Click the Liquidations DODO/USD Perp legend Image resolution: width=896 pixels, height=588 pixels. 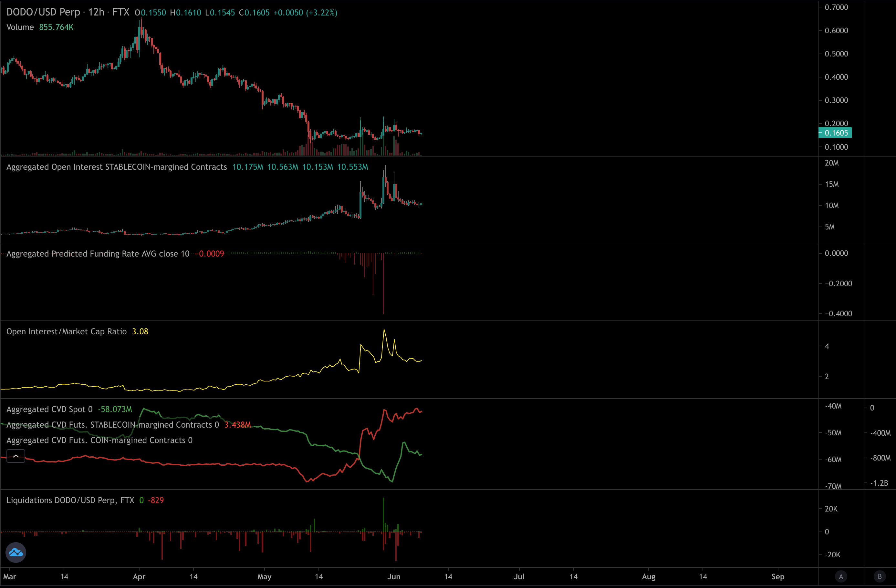[70, 500]
